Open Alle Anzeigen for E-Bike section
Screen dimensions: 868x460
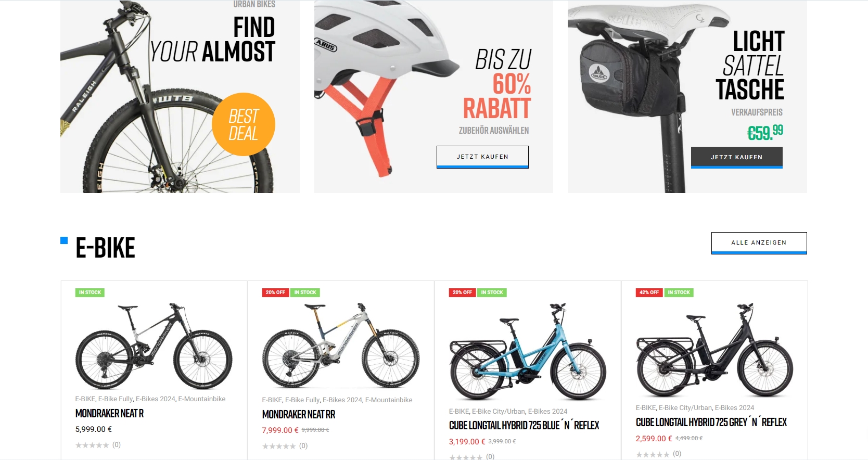[x=759, y=243]
